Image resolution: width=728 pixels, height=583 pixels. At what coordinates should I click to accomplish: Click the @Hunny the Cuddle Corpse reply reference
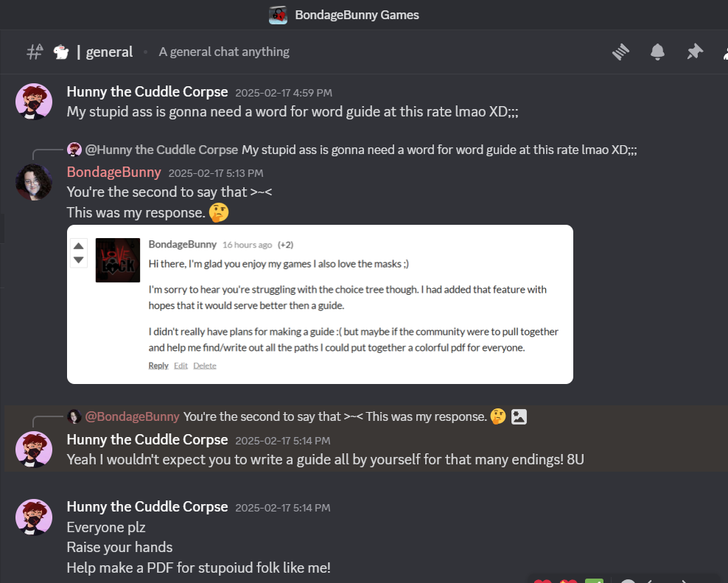pyautogui.click(x=161, y=150)
